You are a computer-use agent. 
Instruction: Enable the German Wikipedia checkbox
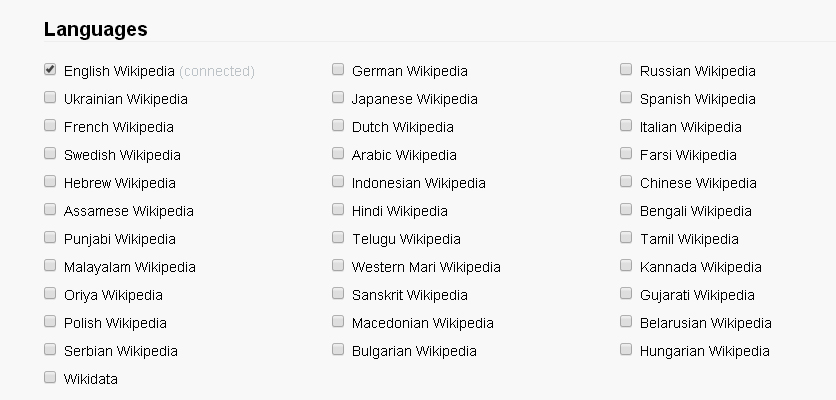click(338, 69)
